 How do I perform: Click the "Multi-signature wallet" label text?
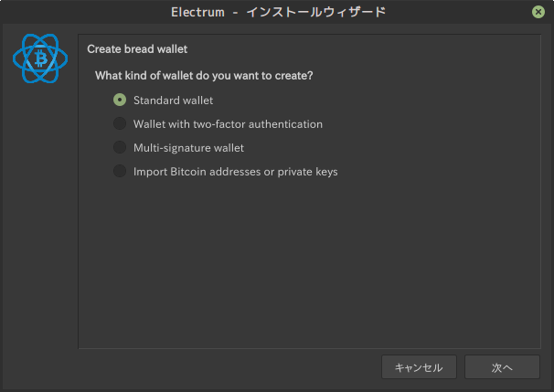(x=188, y=147)
